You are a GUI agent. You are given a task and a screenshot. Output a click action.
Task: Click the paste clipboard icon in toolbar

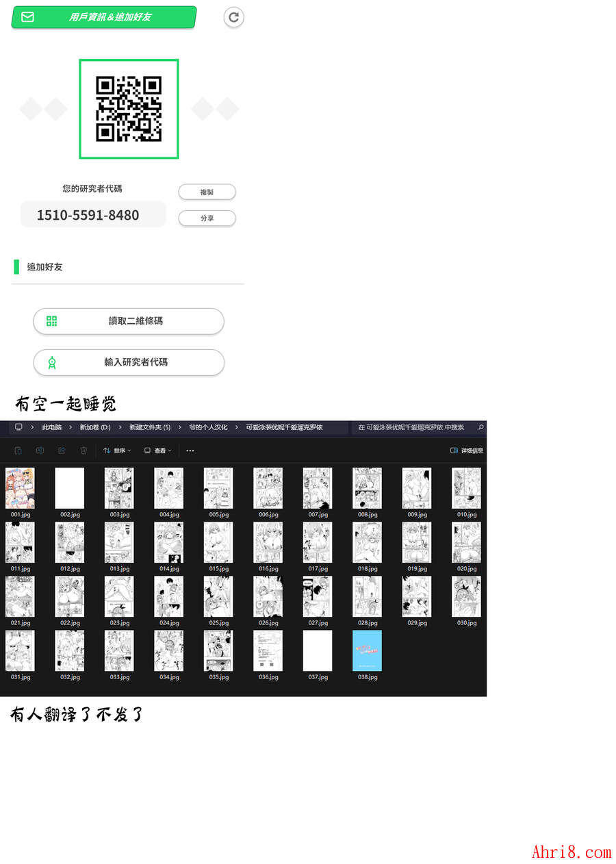click(18, 450)
